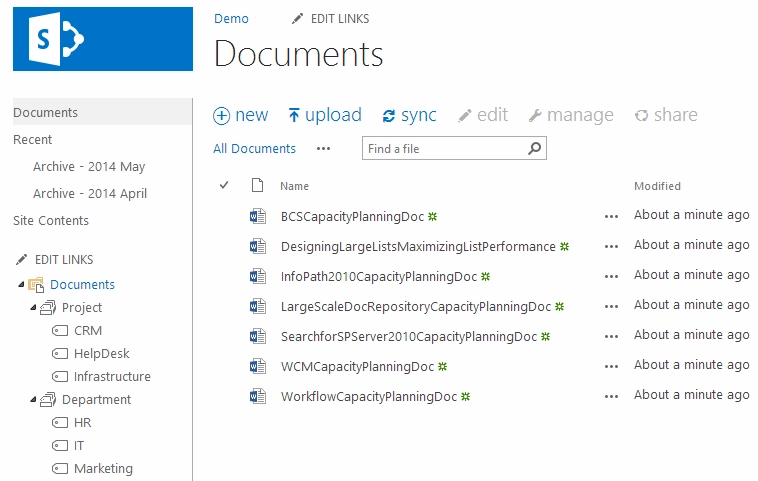
Task: Open Documents in the quick launch
Action: coord(45,112)
